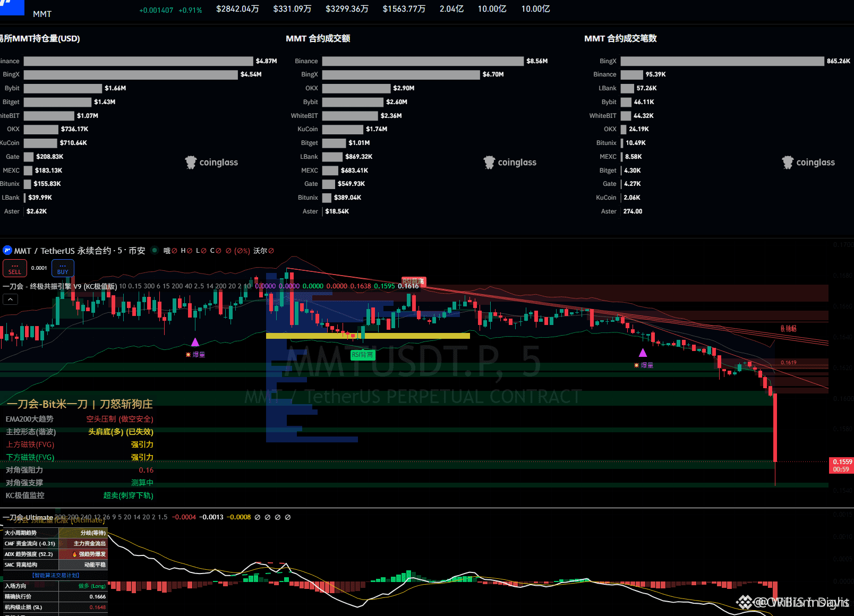
Task: Click the $331.09万 figure in the top bar
Action: (293, 9)
